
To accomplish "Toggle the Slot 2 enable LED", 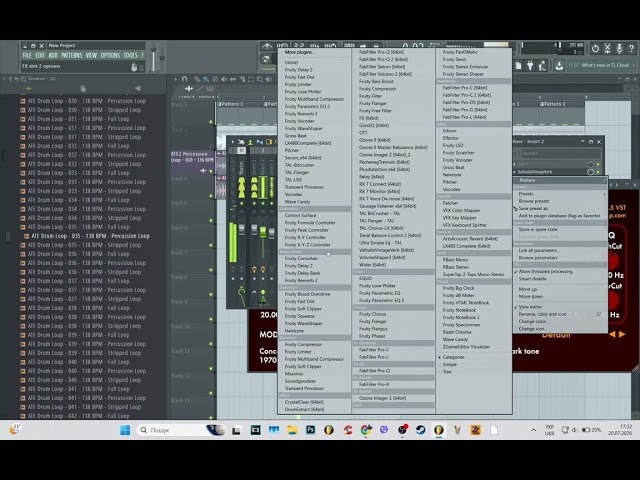I will pyautogui.click(x=598, y=164).
